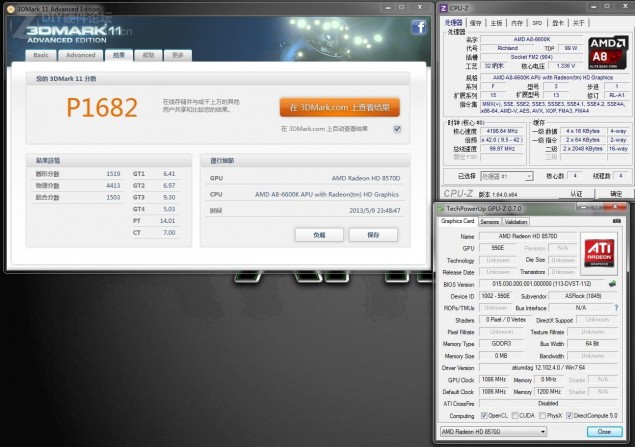The image size is (635, 447).
Task: Click the green BIOS save chip icon in GPU-Z
Action: (x=612, y=284)
